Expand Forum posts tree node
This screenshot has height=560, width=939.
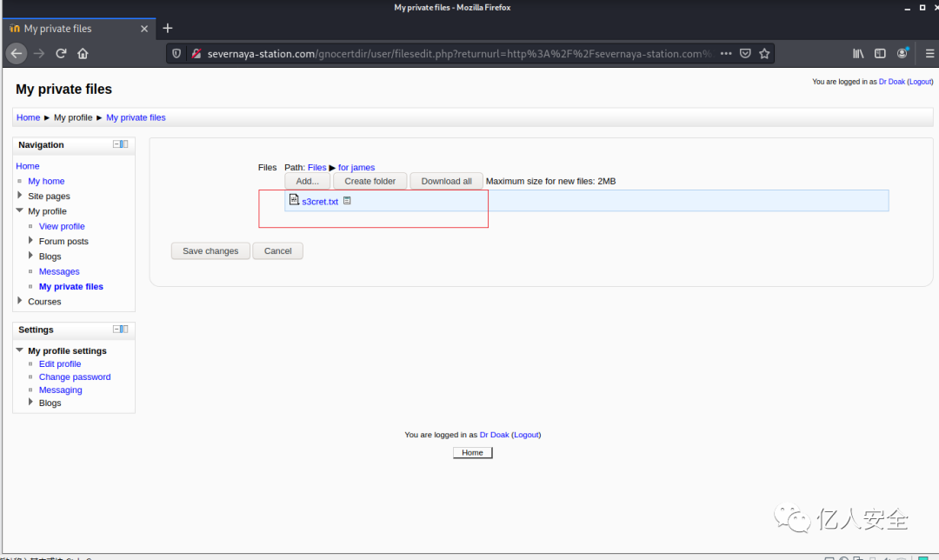30,240
